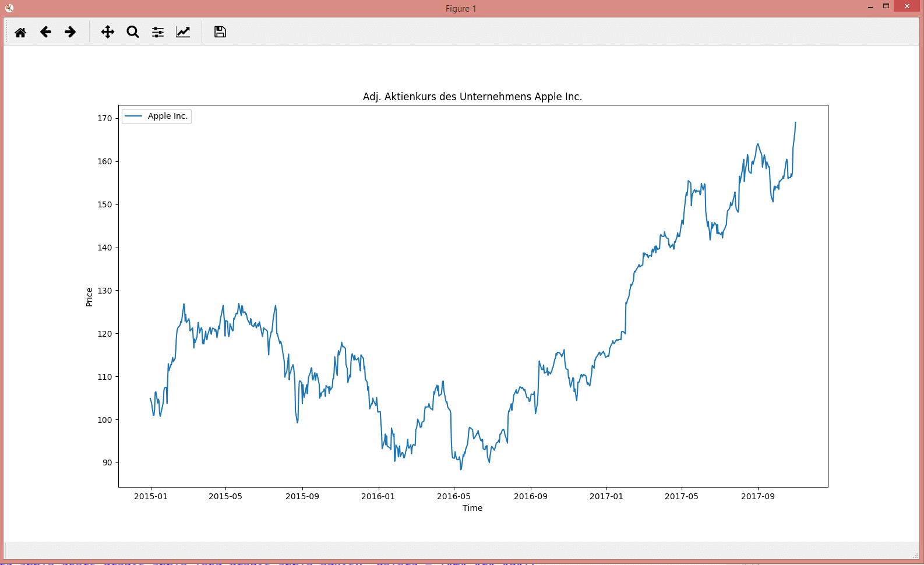Click the x-axis tick label 2016-01
Image resolution: width=924 pixels, height=565 pixels.
(x=378, y=496)
